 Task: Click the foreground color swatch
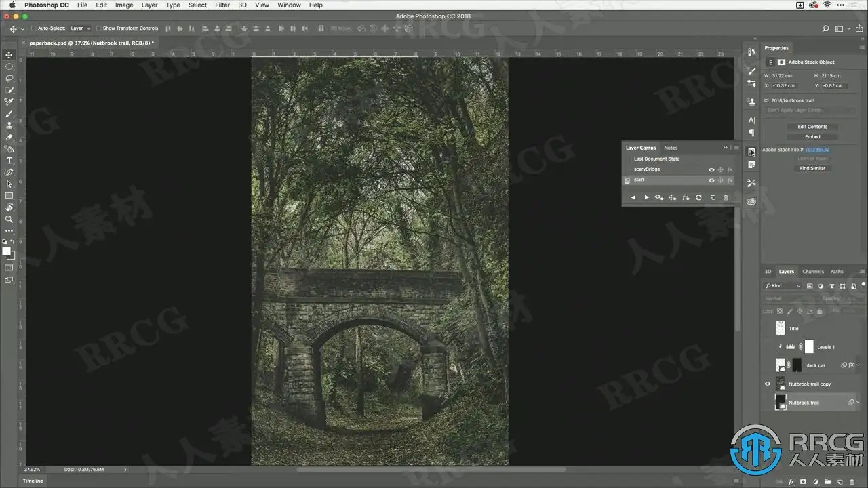click(x=7, y=251)
